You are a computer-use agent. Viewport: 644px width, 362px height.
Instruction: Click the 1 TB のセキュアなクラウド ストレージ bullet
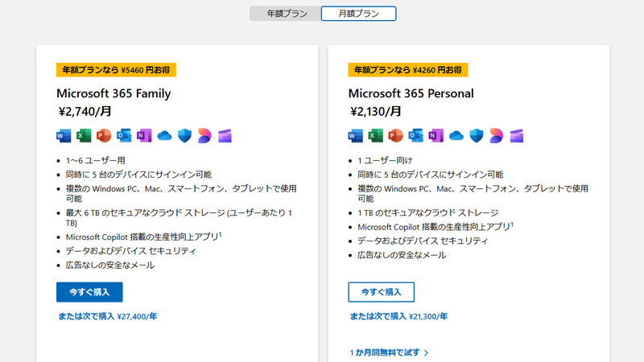[428, 212]
